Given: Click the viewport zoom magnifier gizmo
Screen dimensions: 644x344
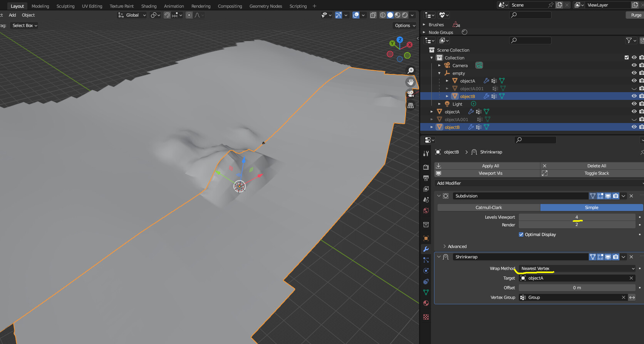Looking at the screenshot, I should 411,71.
